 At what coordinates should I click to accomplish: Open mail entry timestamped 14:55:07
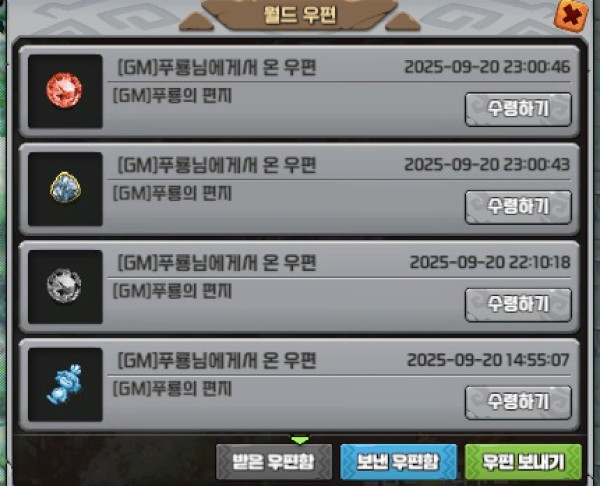pos(299,385)
